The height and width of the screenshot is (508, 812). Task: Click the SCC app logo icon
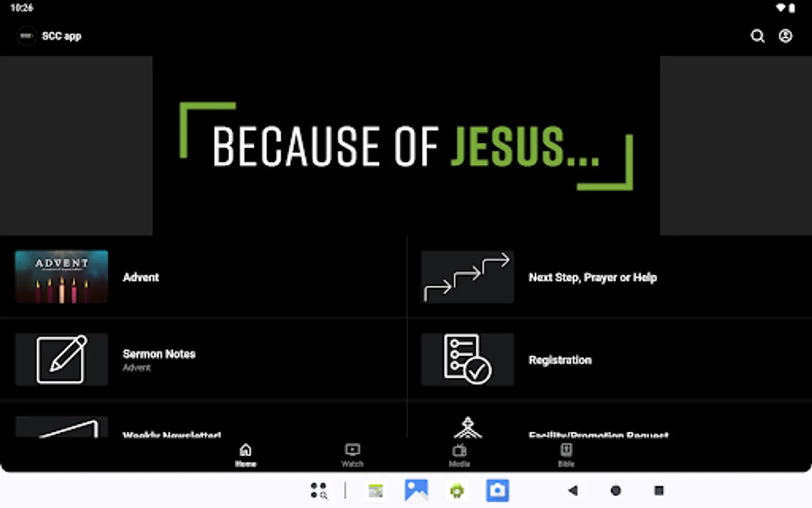tap(27, 36)
